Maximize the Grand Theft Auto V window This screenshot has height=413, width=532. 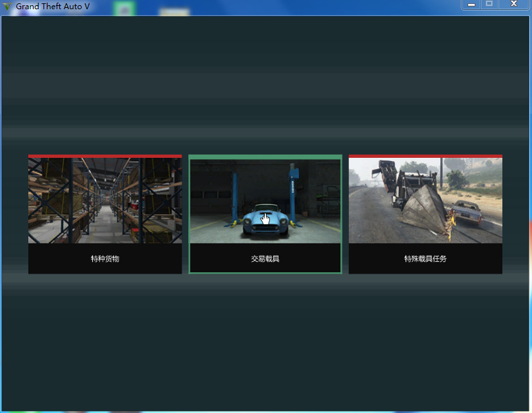[x=489, y=5]
